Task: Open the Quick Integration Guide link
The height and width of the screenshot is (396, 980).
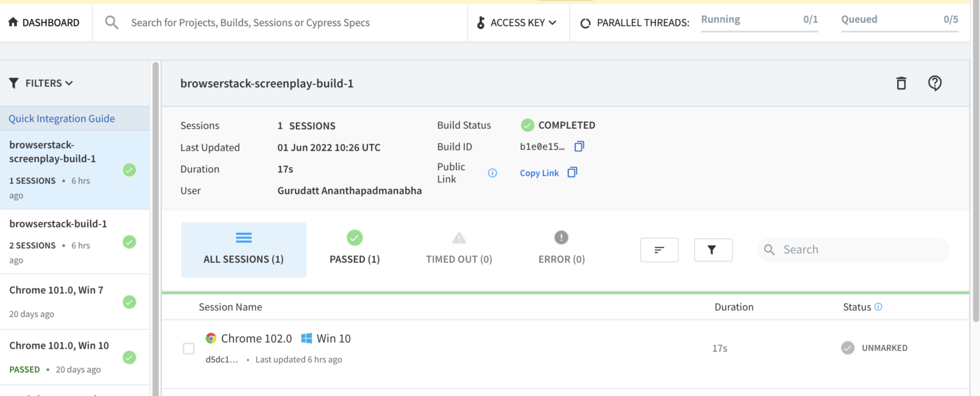Action: [62, 119]
